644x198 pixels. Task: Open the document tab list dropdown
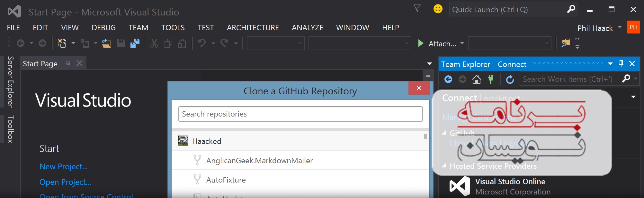point(429,64)
